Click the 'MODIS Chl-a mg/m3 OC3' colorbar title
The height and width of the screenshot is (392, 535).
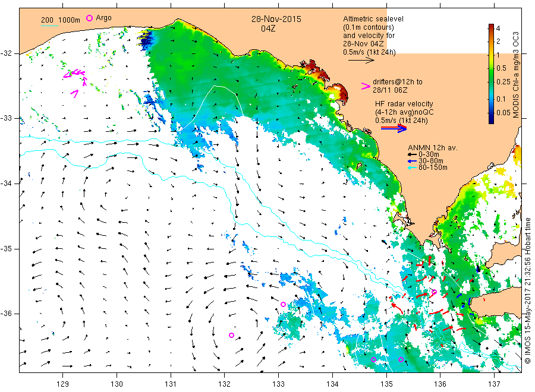(x=515, y=75)
